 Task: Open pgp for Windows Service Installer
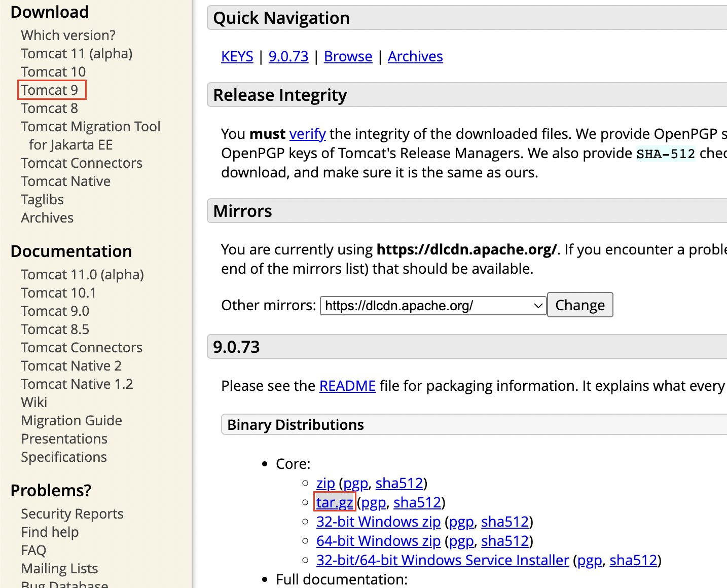pos(590,560)
